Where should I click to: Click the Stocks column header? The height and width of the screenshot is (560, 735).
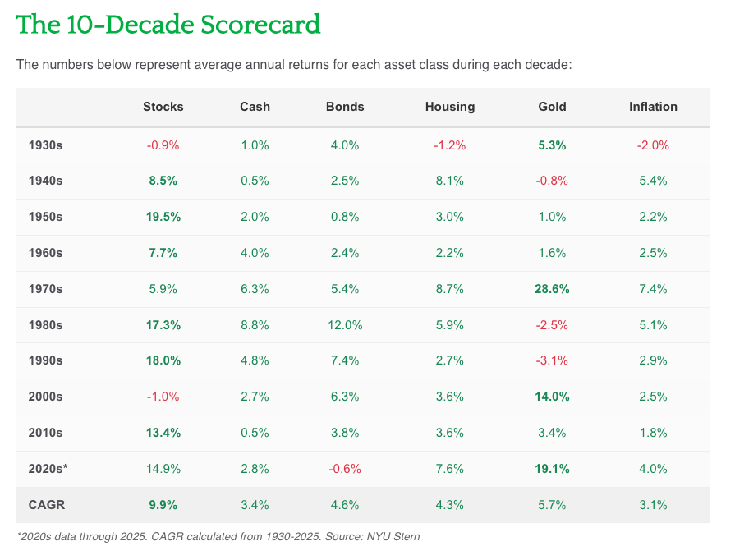[x=163, y=107]
